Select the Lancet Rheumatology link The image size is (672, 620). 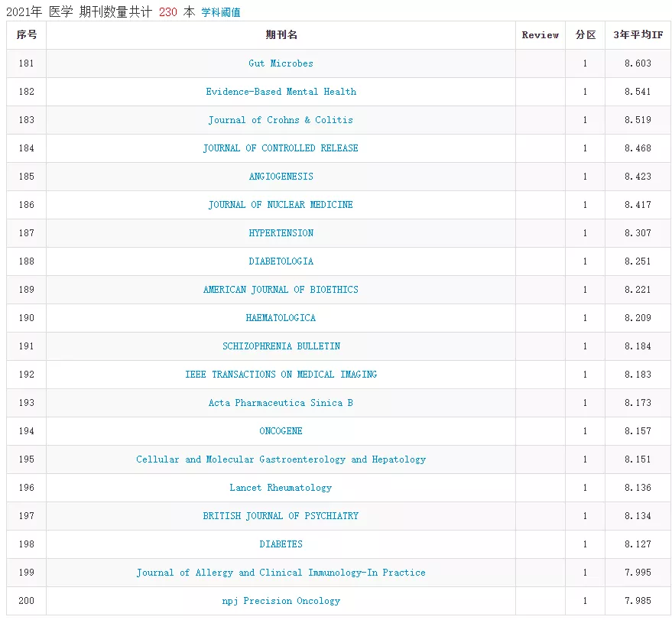tap(281, 488)
